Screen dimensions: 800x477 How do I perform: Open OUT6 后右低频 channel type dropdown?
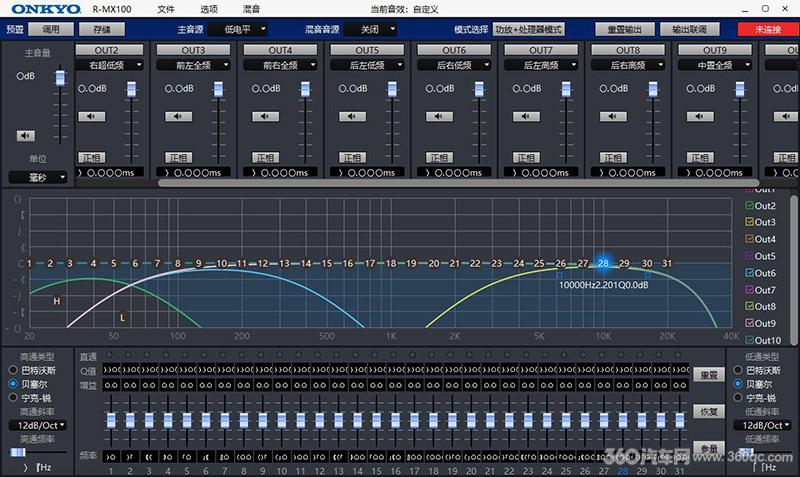click(x=454, y=65)
